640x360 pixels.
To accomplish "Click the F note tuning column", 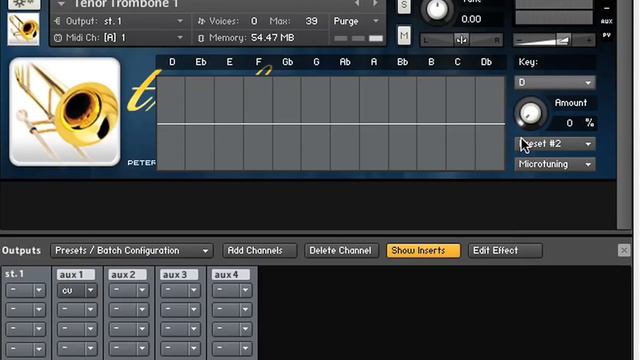I will [258, 123].
